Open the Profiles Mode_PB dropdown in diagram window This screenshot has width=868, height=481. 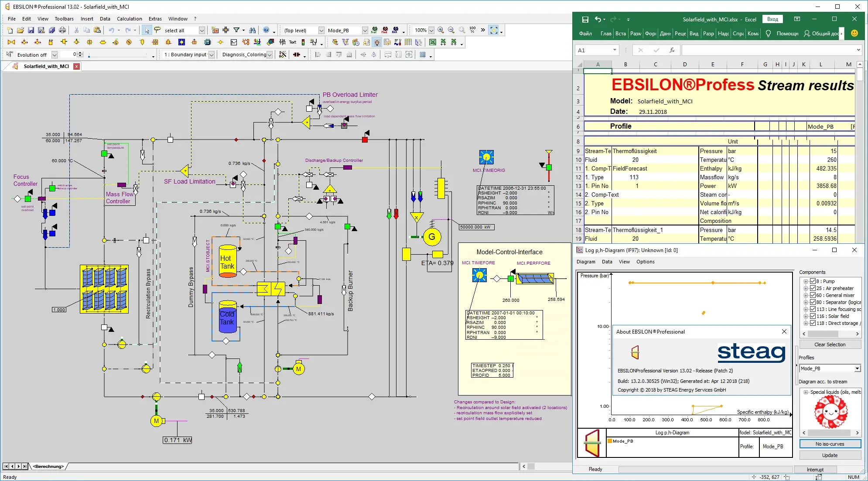(857, 368)
